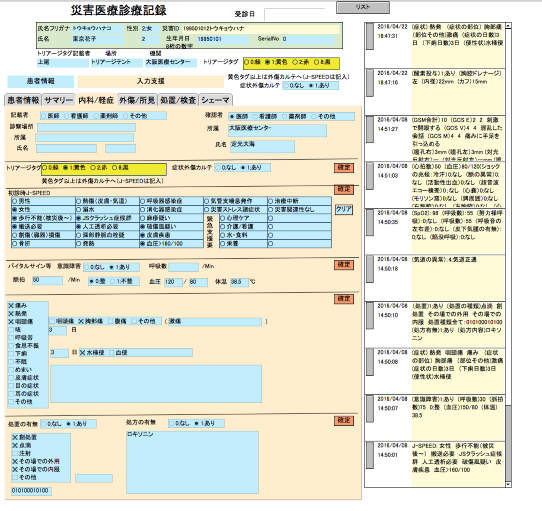The image size is (542, 511).
Task: Click history list scrollbar down arrow
Action: coord(508,484)
